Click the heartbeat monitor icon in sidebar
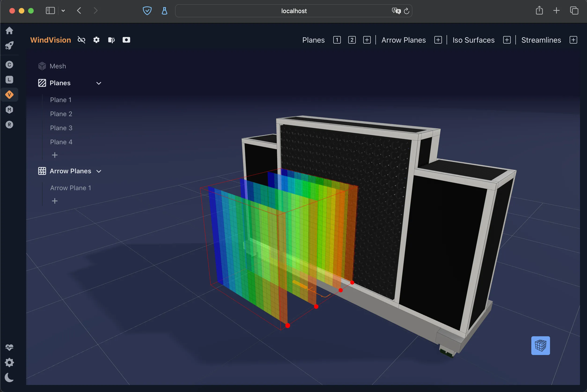The width and height of the screenshot is (587, 392). click(10, 348)
